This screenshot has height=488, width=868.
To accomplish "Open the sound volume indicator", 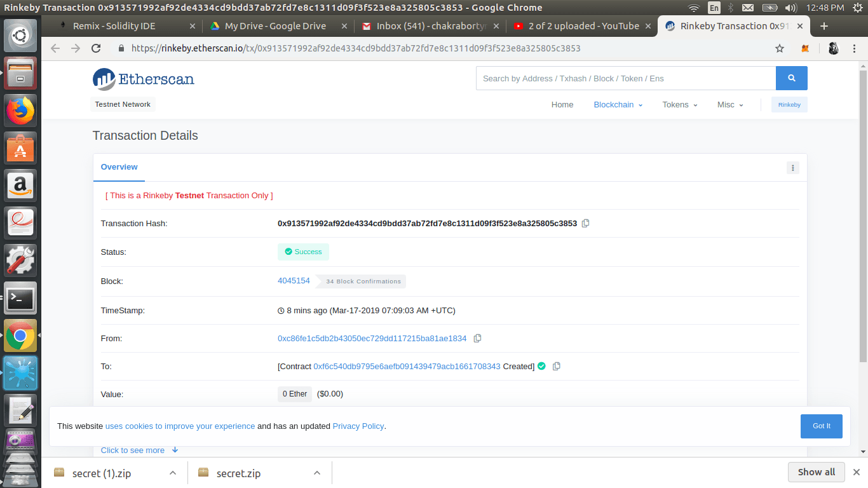I will 790,8.
